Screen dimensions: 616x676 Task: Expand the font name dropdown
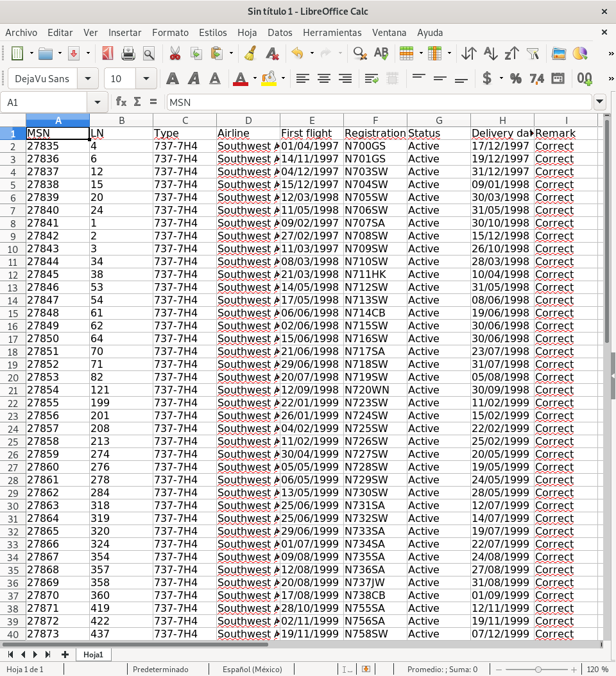click(x=87, y=79)
